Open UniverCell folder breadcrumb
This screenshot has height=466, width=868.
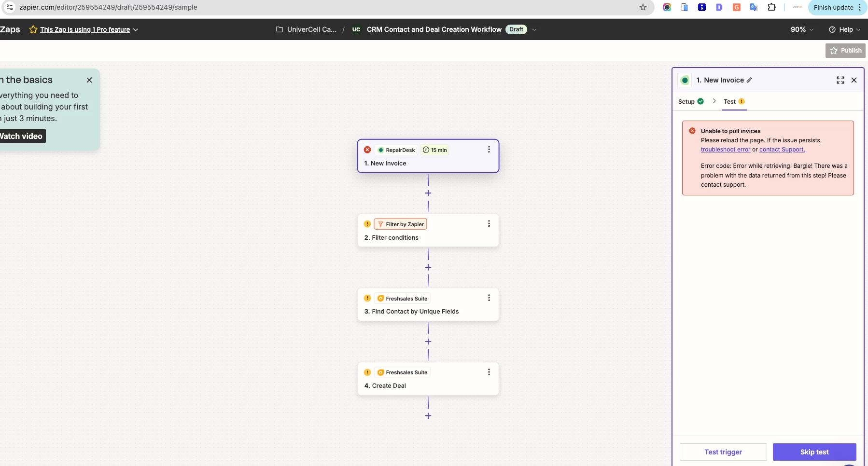(306, 29)
